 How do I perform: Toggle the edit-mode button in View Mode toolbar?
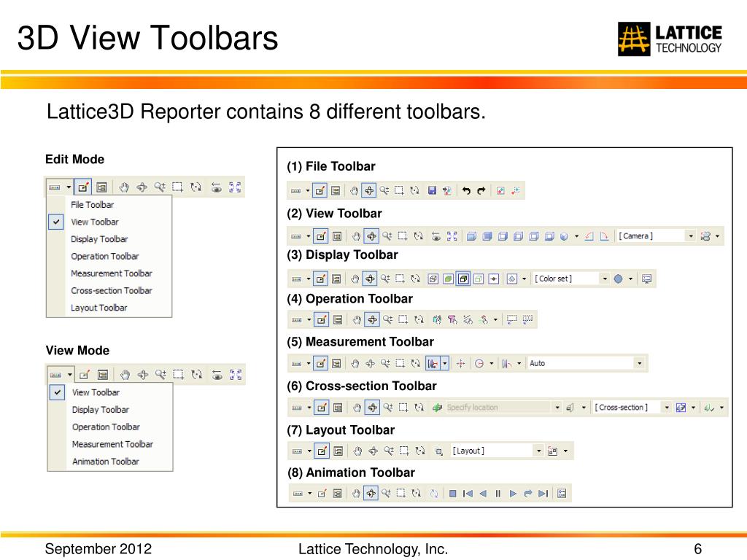85,375
